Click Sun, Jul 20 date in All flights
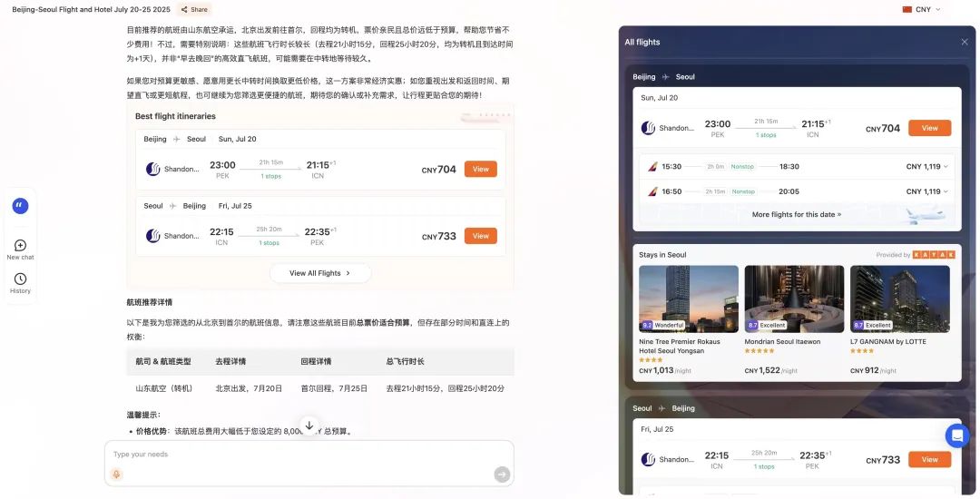Viewport: 980px width, 499px height. pyautogui.click(x=660, y=98)
